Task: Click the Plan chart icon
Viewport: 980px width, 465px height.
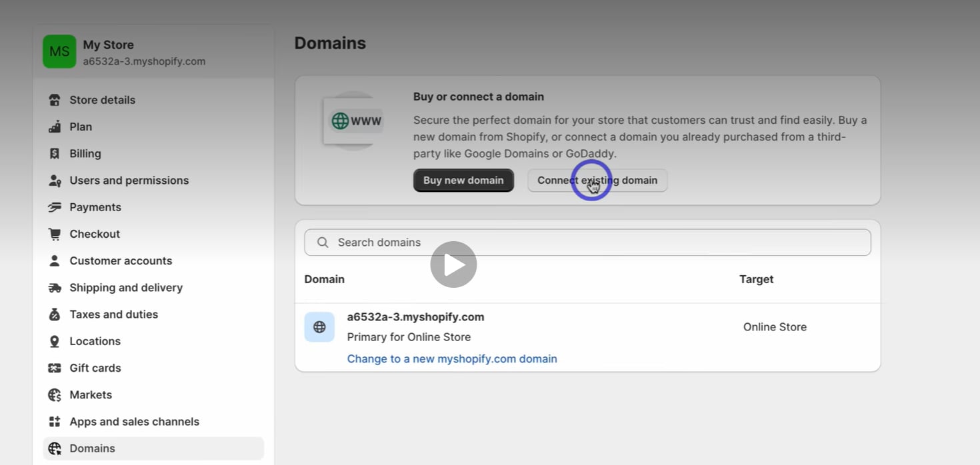Action: 55,127
